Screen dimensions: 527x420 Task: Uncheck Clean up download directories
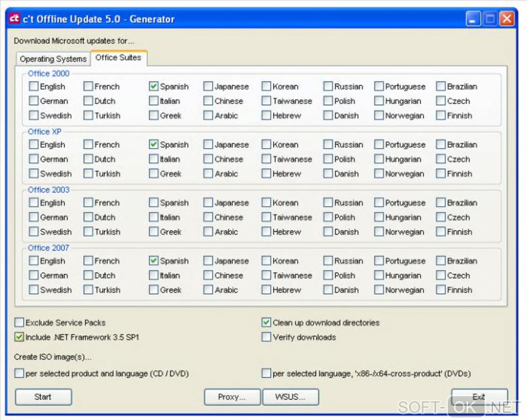[266, 322]
